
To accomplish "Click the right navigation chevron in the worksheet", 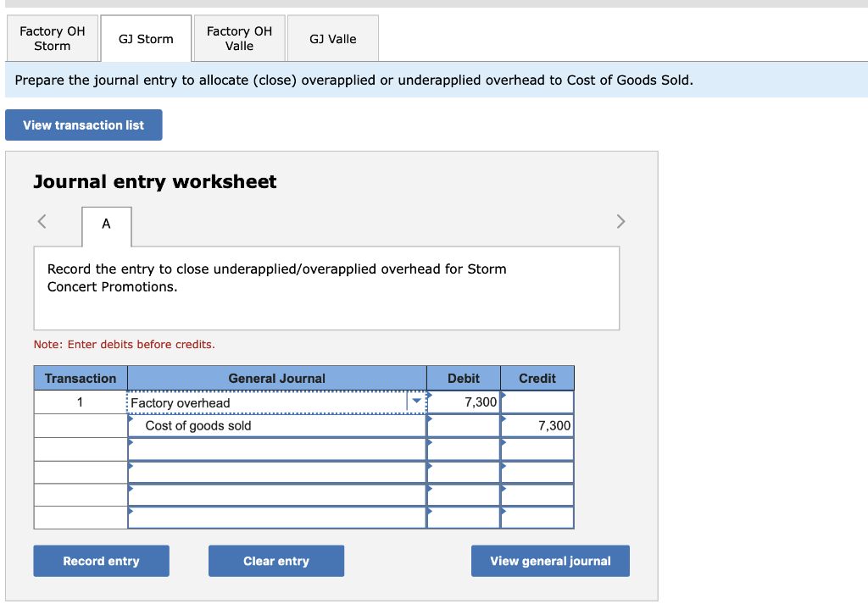I will point(620,221).
